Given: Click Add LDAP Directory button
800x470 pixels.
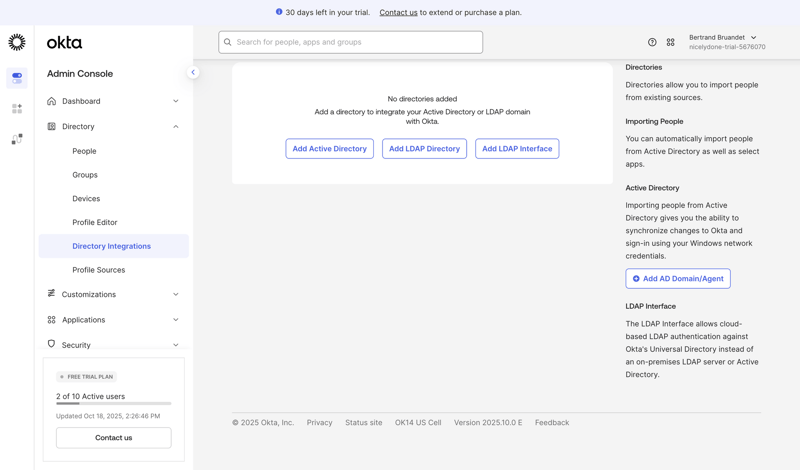Looking at the screenshot, I should tap(424, 149).
